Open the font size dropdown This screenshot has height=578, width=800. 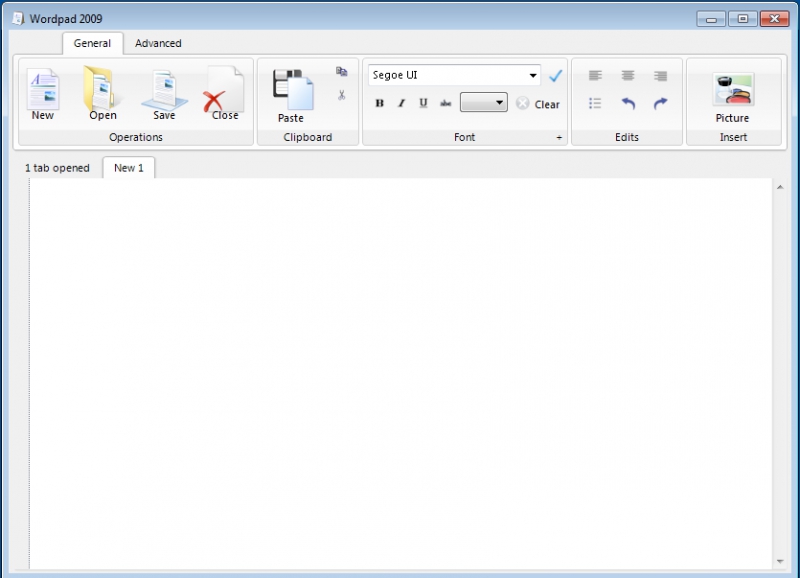pos(499,103)
